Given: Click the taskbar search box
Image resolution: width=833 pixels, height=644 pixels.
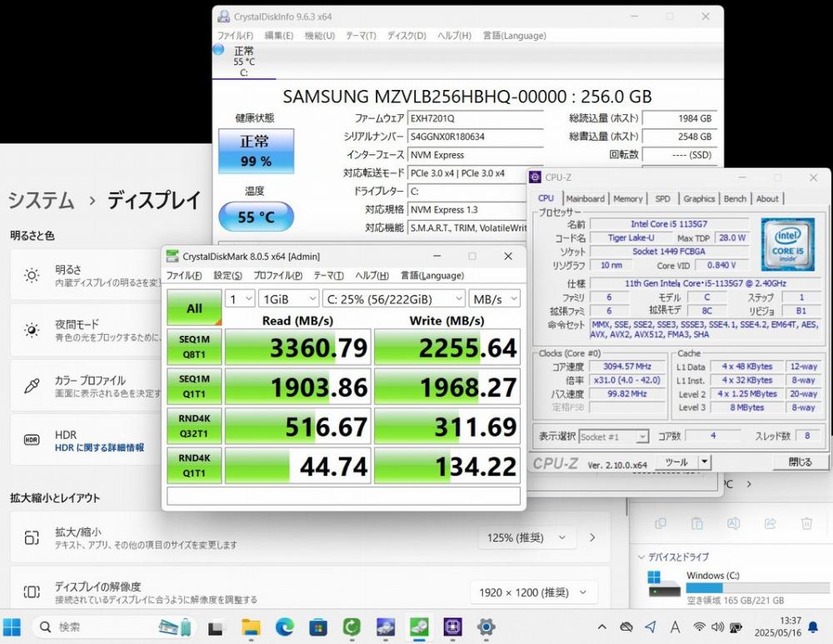Looking at the screenshot, I should tap(114, 627).
